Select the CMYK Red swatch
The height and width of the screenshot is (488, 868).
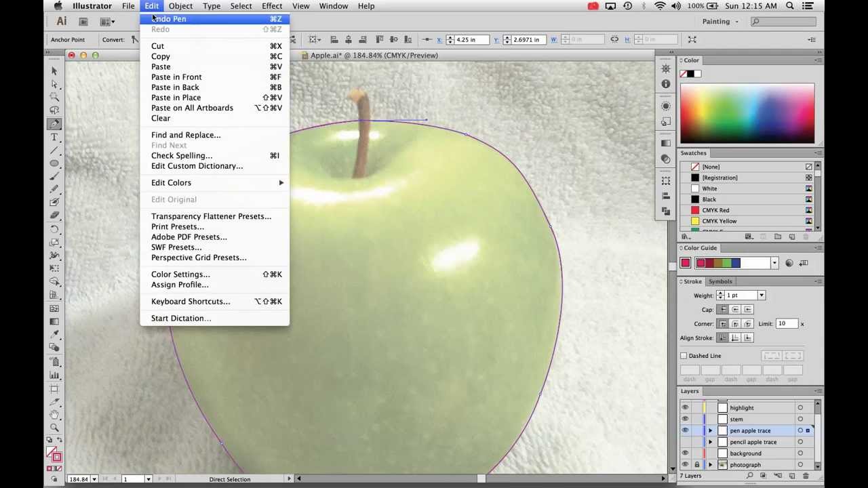tap(746, 210)
